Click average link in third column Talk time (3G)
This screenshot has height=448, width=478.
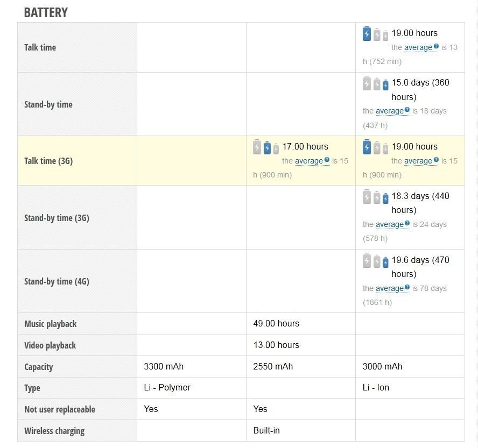click(x=418, y=161)
